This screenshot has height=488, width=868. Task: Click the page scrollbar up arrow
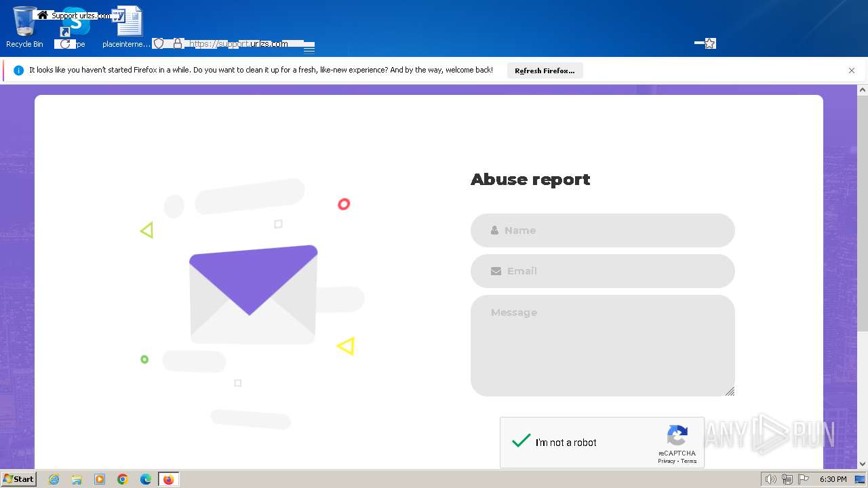pos(863,89)
